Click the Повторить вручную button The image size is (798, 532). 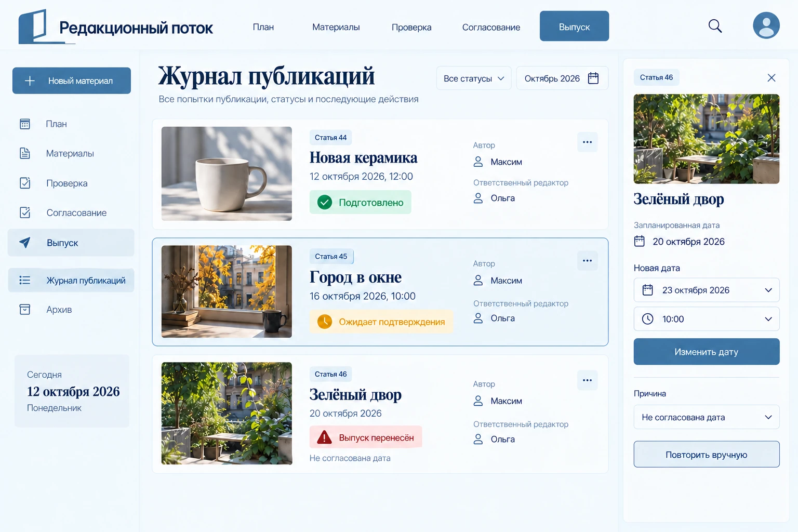click(707, 455)
